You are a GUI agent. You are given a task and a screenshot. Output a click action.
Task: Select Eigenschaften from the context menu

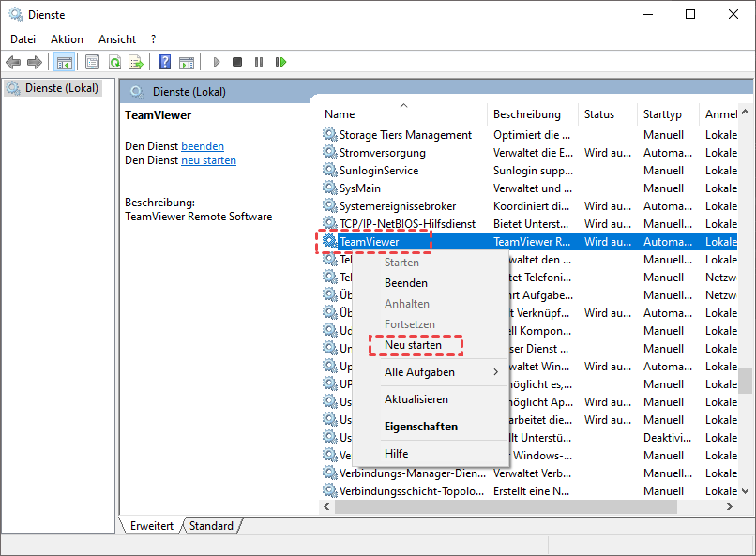pos(420,427)
